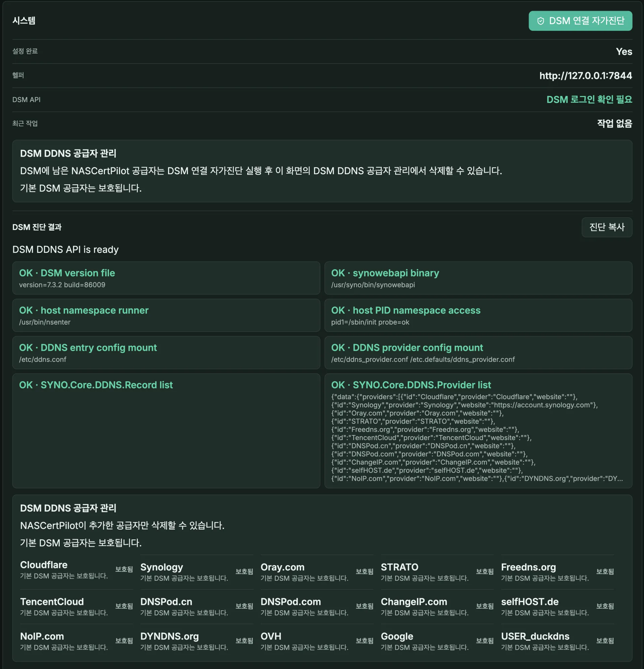Click the /usr/syno/bin/synowebapi path

[373, 285]
